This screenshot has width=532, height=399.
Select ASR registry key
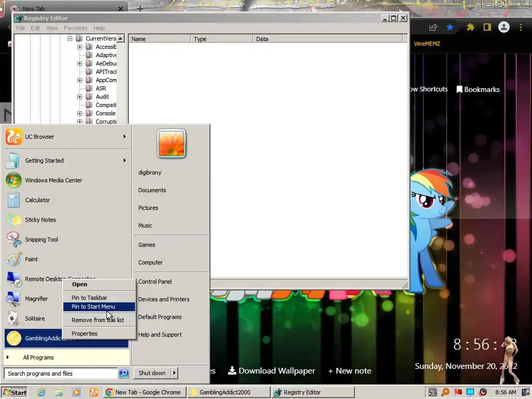tap(101, 88)
